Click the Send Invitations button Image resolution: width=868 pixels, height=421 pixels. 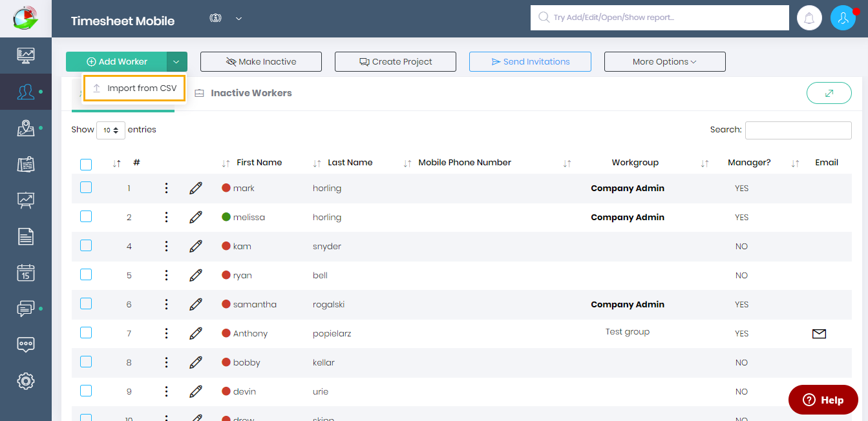click(530, 62)
